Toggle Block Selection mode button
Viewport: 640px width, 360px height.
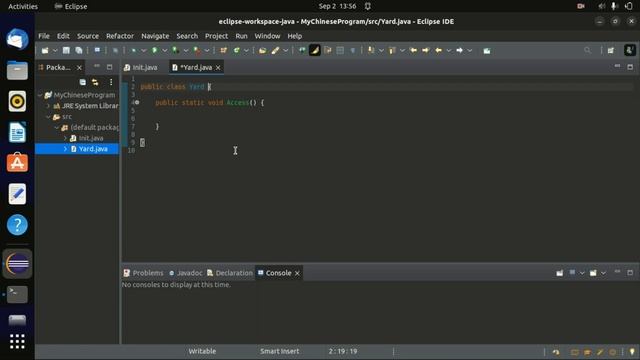[x=340, y=51]
